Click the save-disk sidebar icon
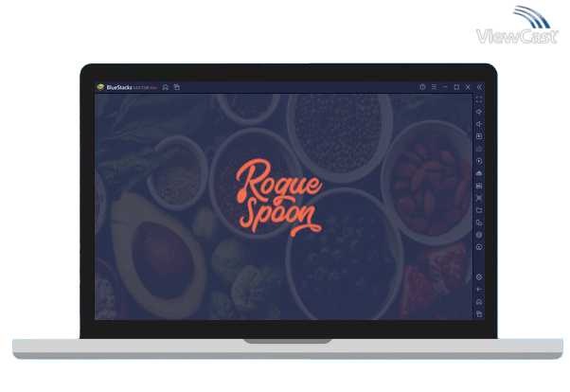570x392 pixels. (479, 186)
